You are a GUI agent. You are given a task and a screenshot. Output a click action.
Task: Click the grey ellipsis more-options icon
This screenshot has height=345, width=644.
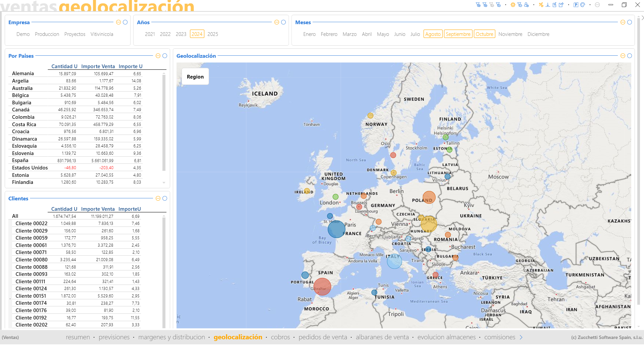tap(597, 5)
